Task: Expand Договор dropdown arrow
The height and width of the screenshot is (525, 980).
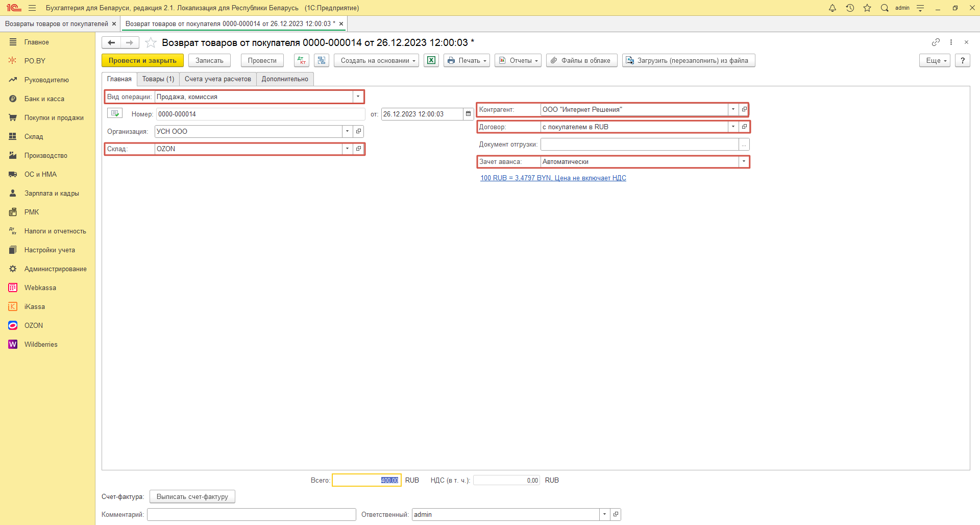Action: point(733,127)
